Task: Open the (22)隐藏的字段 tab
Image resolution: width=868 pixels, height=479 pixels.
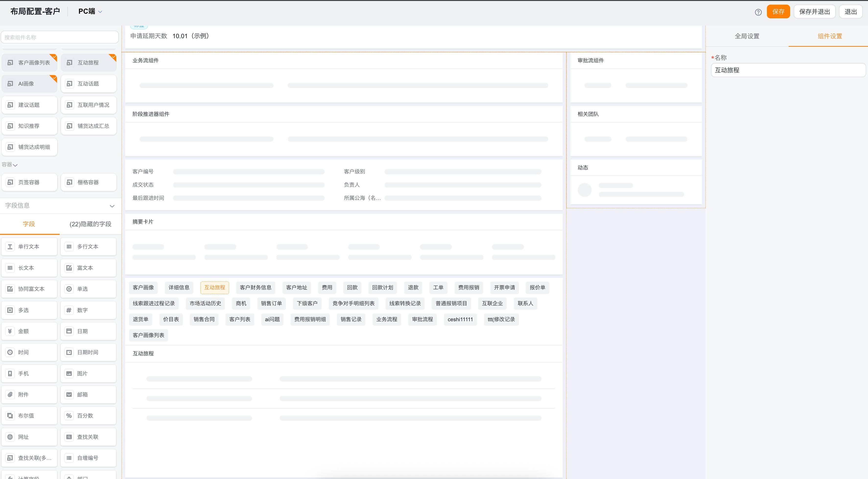Action: pos(90,224)
